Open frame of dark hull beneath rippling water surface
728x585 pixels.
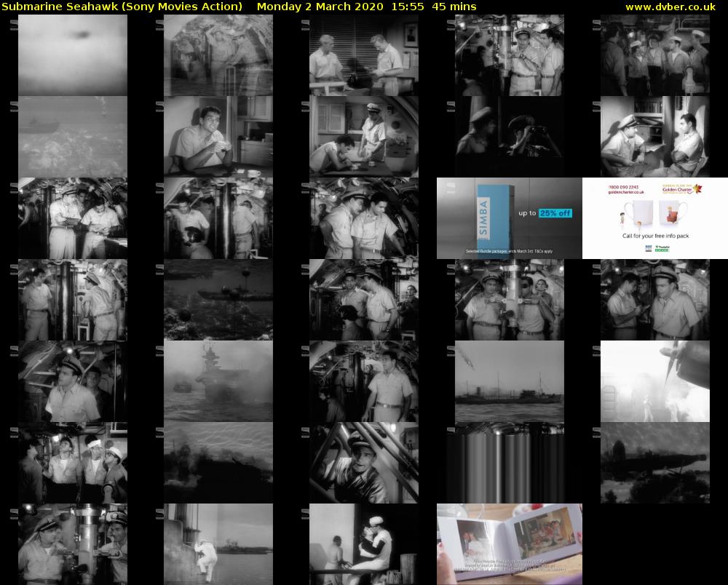tap(218, 463)
